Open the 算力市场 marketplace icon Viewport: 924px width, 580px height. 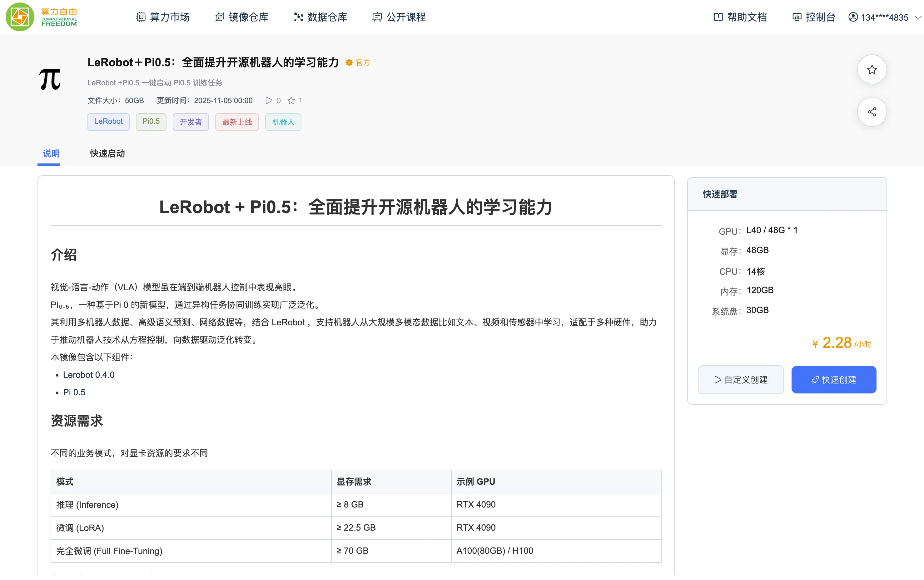coord(141,17)
